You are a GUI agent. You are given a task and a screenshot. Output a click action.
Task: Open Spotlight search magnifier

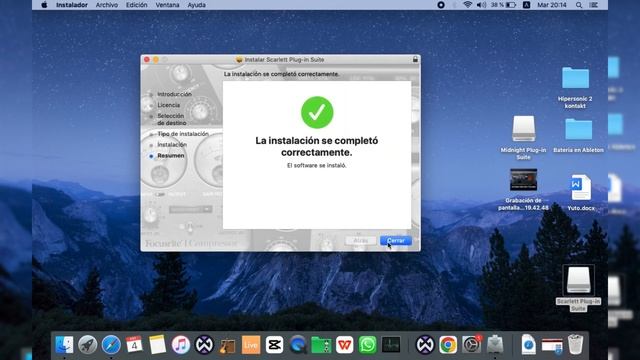tap(579, 5)
